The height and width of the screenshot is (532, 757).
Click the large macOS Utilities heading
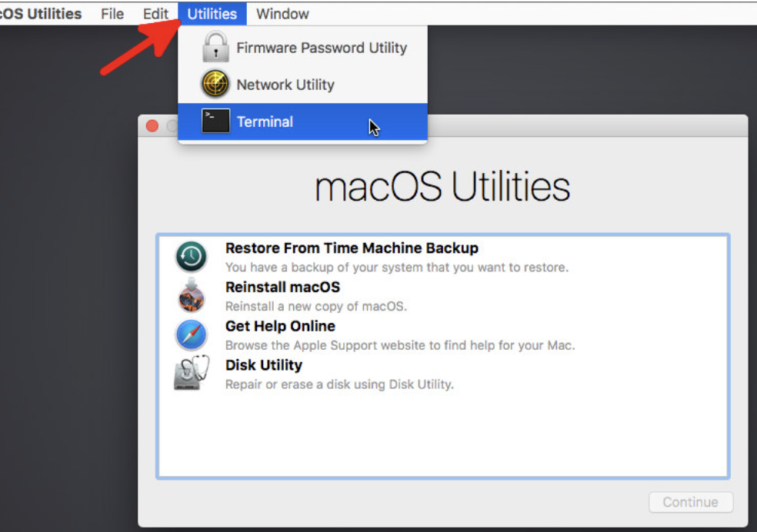[442, 187]
